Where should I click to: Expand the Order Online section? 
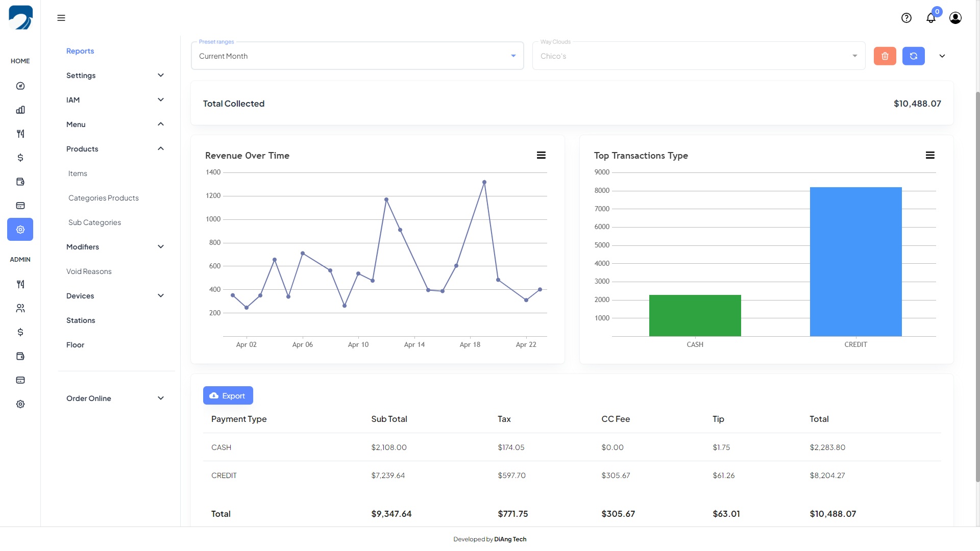[x=115, y=398]
